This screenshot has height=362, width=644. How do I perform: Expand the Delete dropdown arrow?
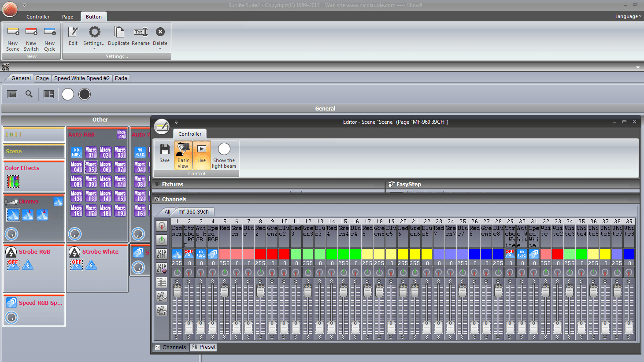coord(160,48)
